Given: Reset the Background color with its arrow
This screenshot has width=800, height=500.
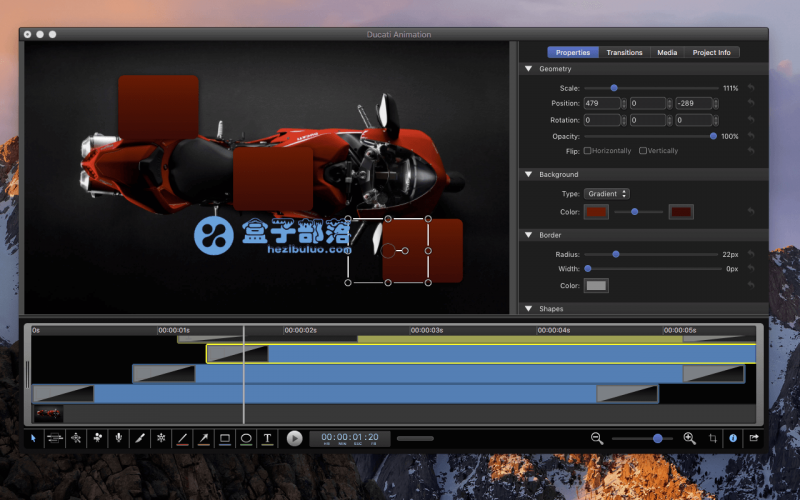Looking at the screenshot, I should click(x=751, y=211).
